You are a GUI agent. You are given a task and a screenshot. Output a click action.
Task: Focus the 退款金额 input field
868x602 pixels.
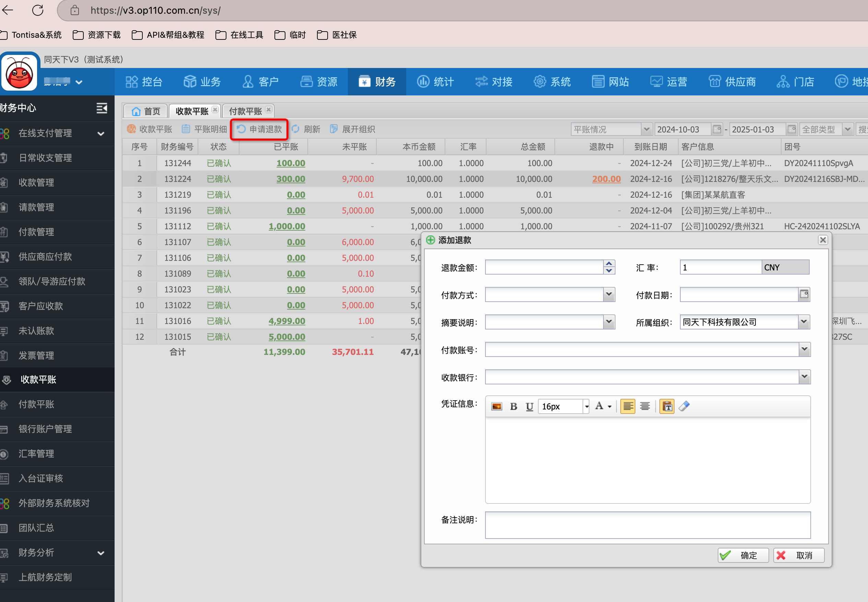pos(544,267)
